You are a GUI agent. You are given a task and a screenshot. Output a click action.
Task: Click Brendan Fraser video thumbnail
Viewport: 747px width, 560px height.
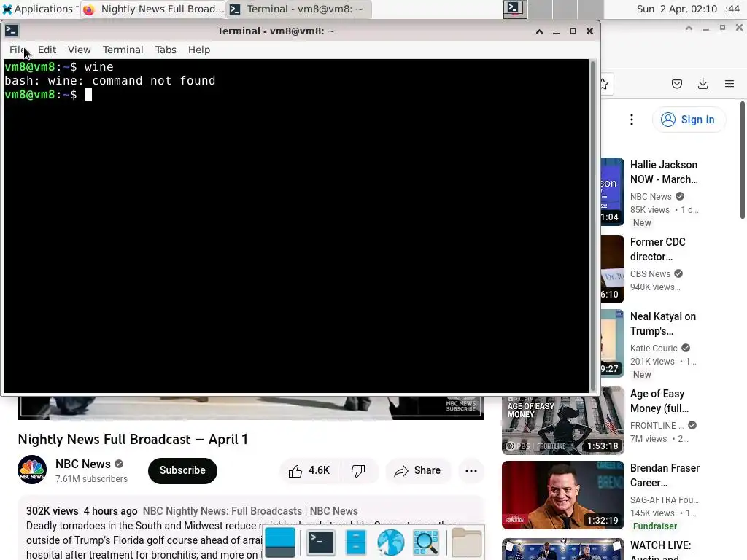click(562, 495)
